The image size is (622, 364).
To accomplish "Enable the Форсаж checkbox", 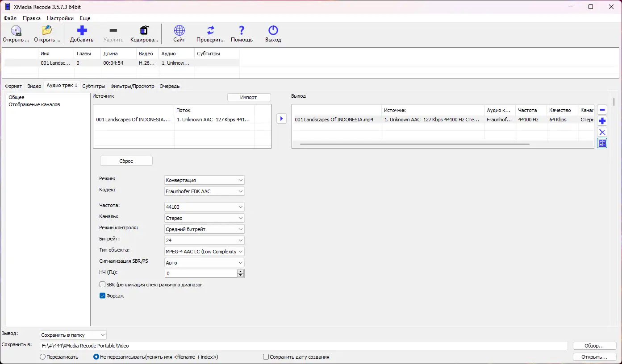I will click(102, 295).
